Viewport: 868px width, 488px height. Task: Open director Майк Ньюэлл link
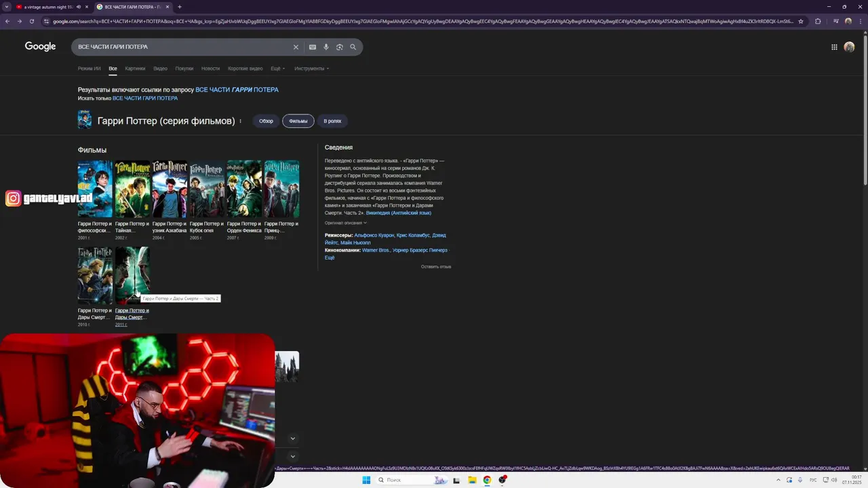click(x=355, y=243)
